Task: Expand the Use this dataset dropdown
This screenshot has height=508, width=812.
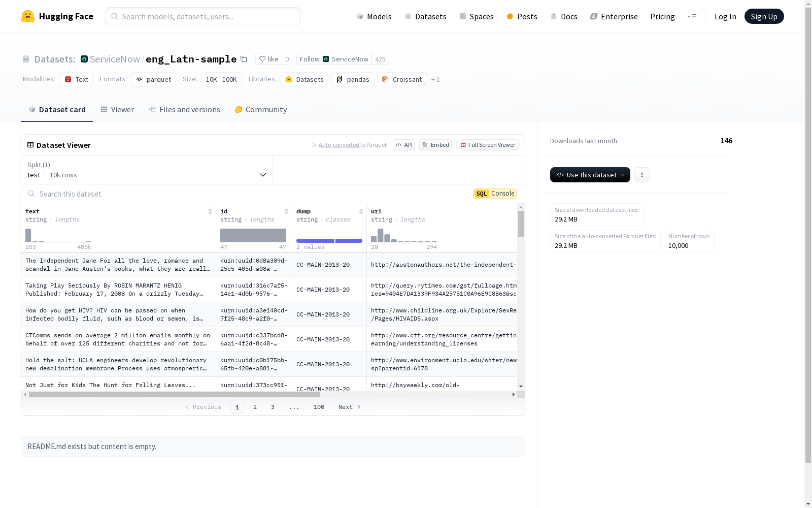Action: pyautogui.click(x=590, y=175)
